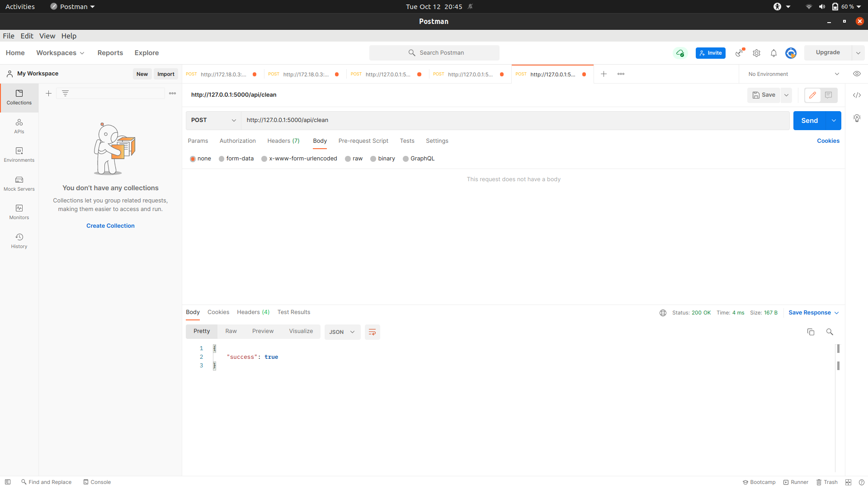Select the form-data radio option
The height and width of the screenshot is (488, 868).
[222, 159]
